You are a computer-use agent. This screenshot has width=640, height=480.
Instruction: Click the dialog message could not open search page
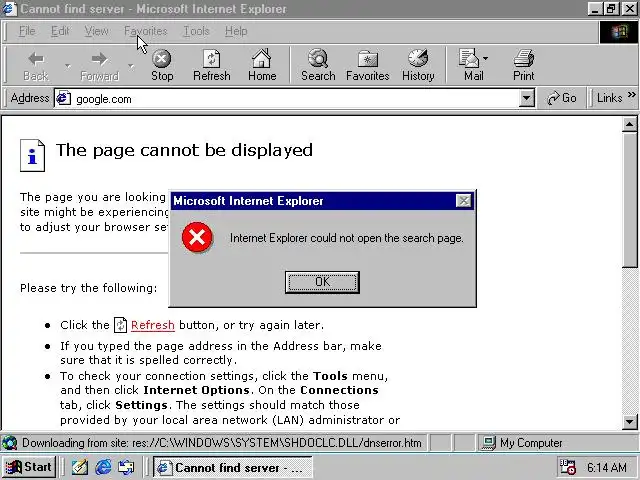tap(347, 238)
